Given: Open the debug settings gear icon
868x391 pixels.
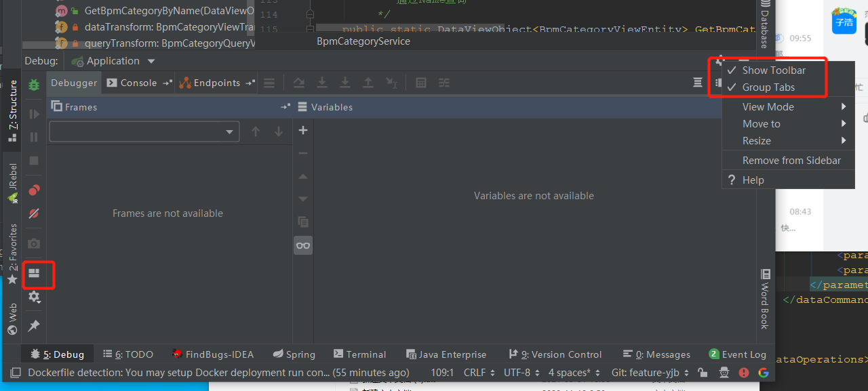Looking at the screenshot, I should (34, 297).
